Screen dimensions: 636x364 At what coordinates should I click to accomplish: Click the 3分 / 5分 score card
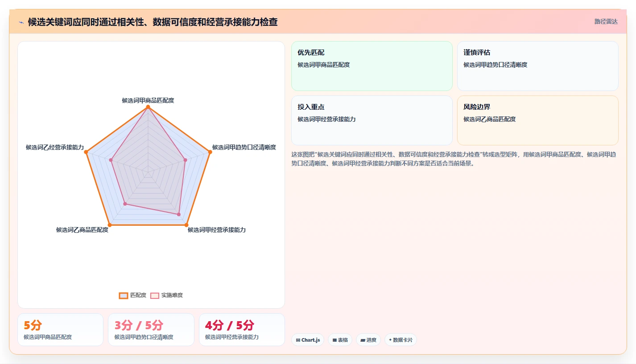(151, 330)
